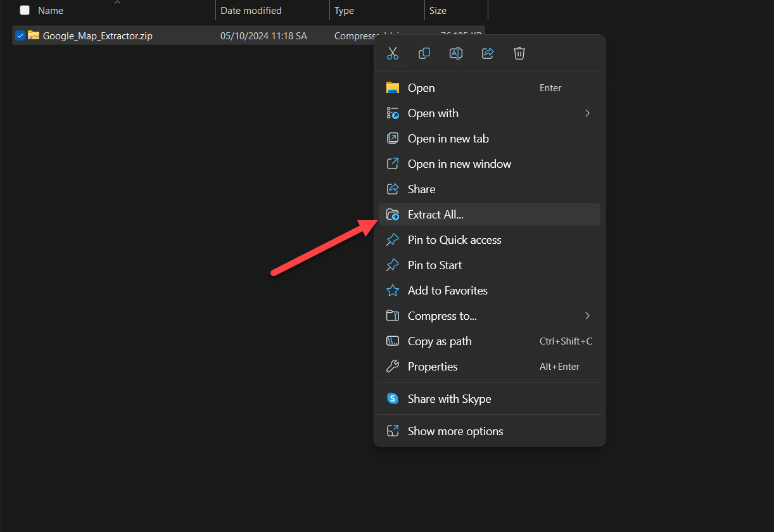Viewport: 774px width, 532px height.
Task: Click the folder icon next to Open
Action: [393, 87]
